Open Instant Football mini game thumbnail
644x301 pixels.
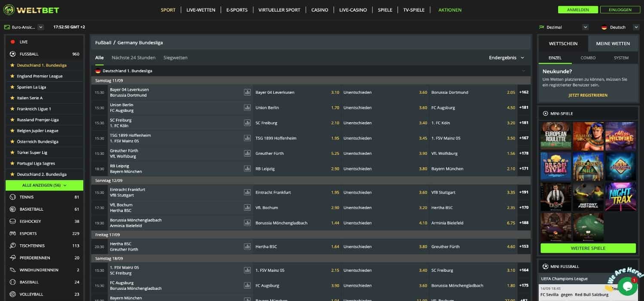pos(588,197)
